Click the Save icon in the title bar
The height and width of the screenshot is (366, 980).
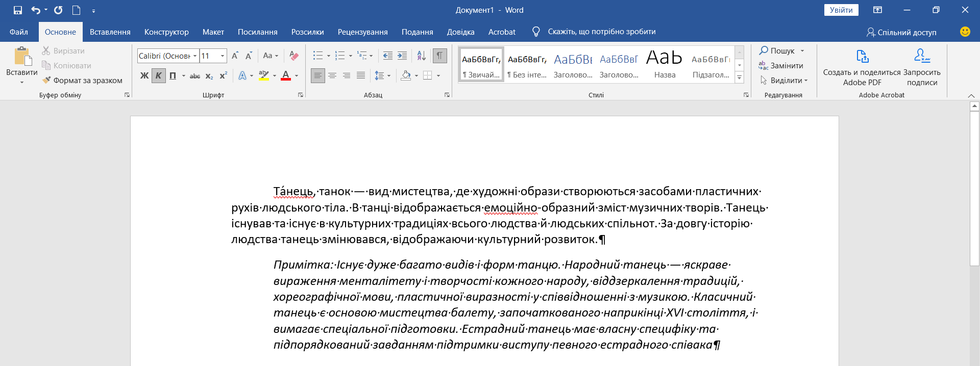tap(18, 10)
